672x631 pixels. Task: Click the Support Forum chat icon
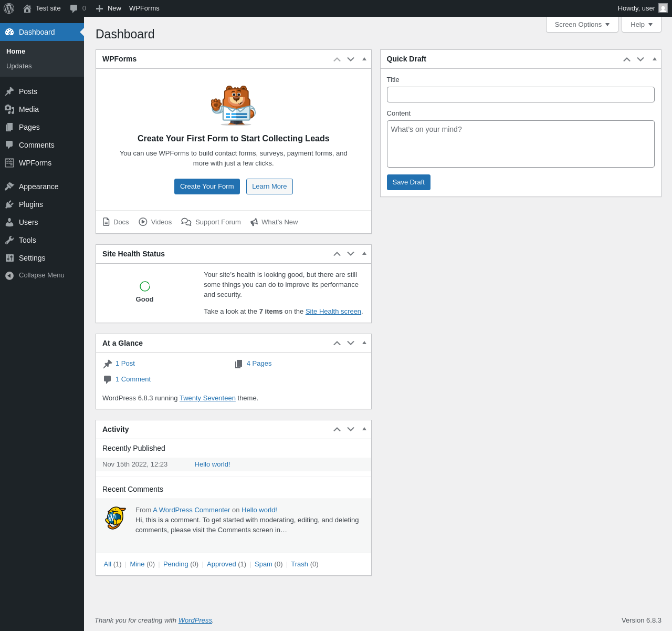click(x=186, y=222)
